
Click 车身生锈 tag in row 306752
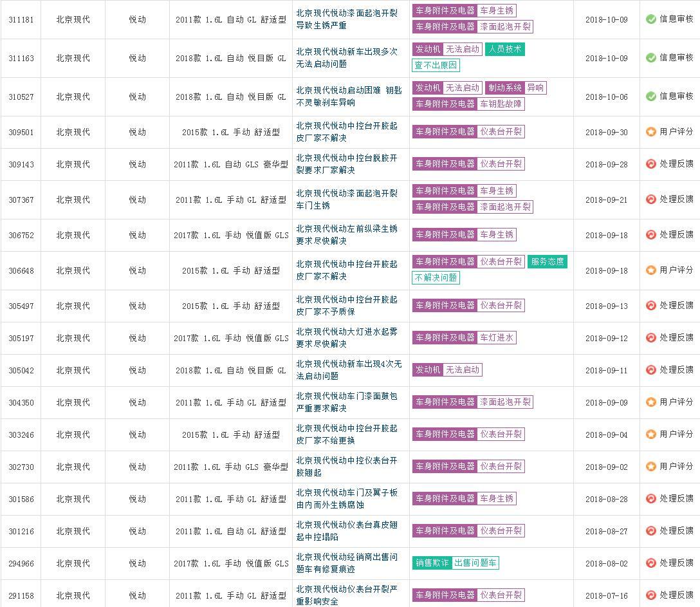coord(497,234)
